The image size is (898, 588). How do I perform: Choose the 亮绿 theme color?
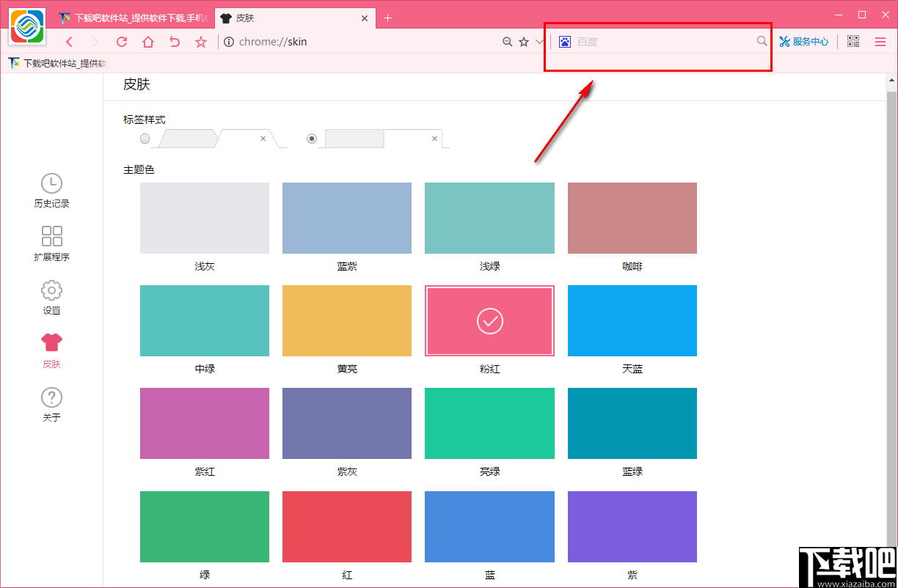[489, 423]
